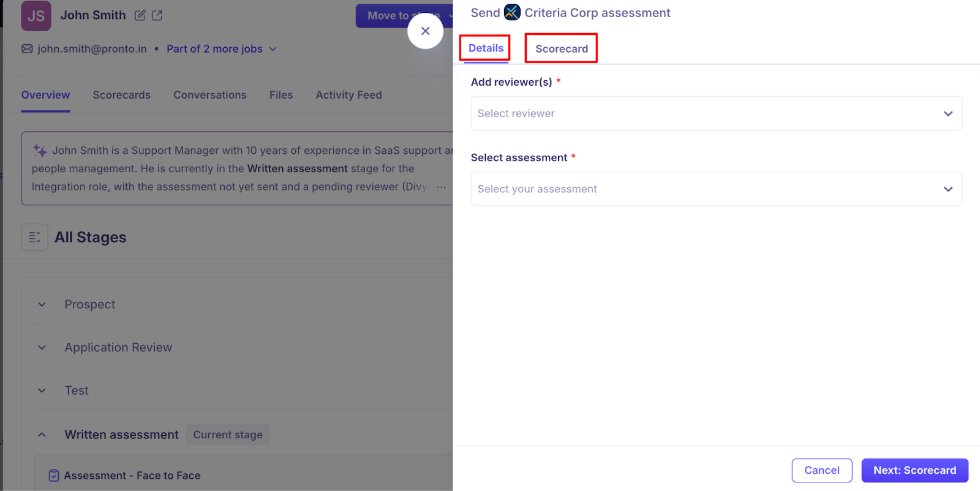Expand the summary with the ellipsis

point(441,187)
